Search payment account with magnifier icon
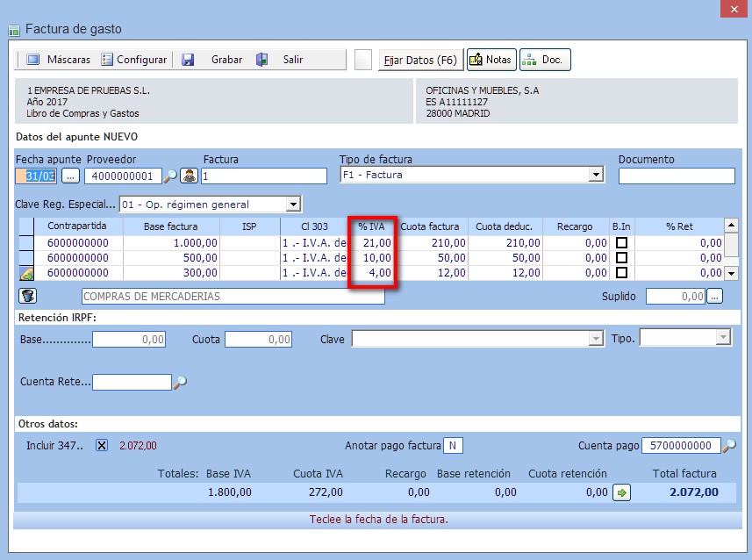Image resolution: width=752 pixels, height=560 pixels. pos(729,446)
